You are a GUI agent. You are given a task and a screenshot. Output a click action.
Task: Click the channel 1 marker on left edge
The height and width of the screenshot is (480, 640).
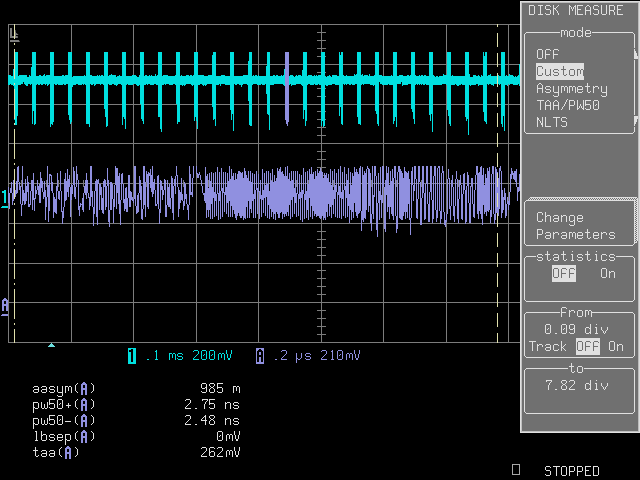(x=4, y=199)
